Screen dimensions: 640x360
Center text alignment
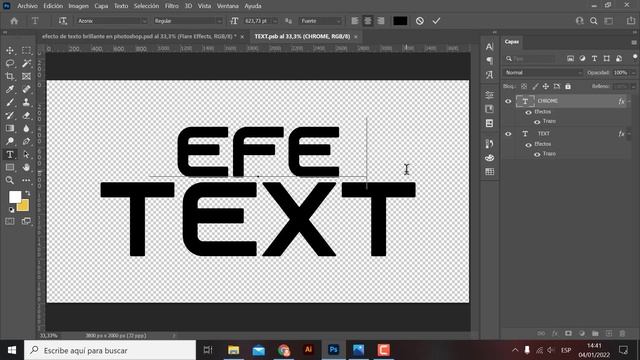pyautogui.click(x=368, y=21)
